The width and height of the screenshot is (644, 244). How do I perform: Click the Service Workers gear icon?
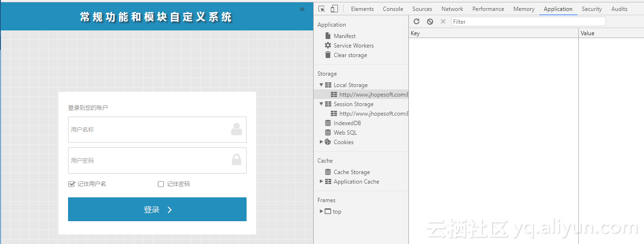(327, 45)
